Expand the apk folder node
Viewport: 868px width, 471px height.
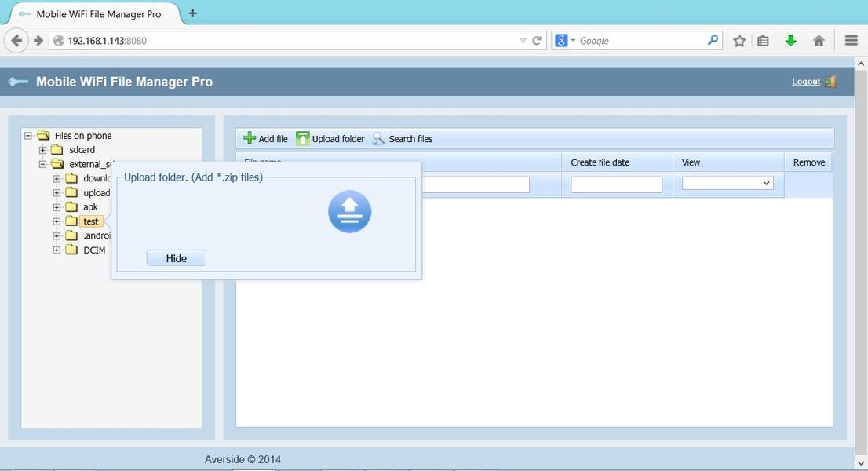click(57, 207)
